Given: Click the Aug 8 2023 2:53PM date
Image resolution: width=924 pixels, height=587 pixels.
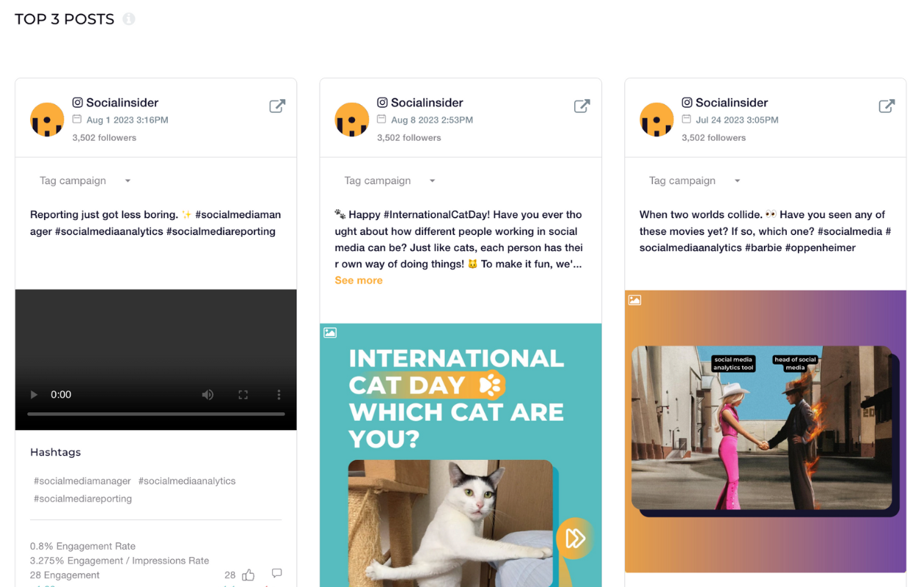Looking at the screenshot, I should [432, 120].
